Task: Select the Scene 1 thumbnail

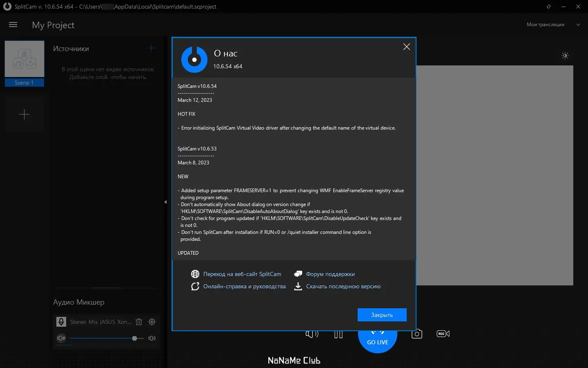Action: pos(24,59)
